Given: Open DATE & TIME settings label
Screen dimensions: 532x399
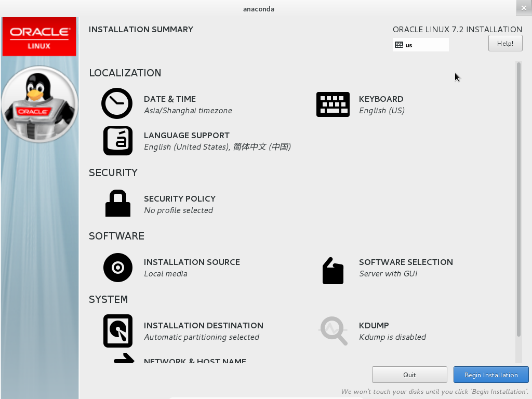Looking at the screenshot, I should point(170,99).
